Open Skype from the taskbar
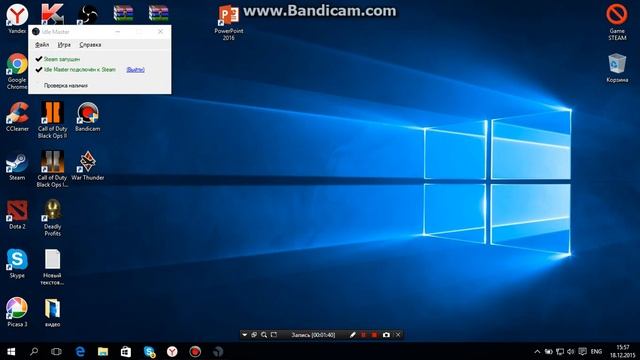640x360 pixels. click(x=149, y=351)
